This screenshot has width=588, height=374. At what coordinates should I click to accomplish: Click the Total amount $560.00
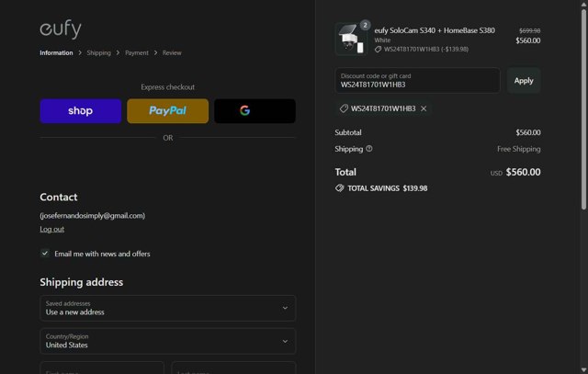(x=523, y=172)
